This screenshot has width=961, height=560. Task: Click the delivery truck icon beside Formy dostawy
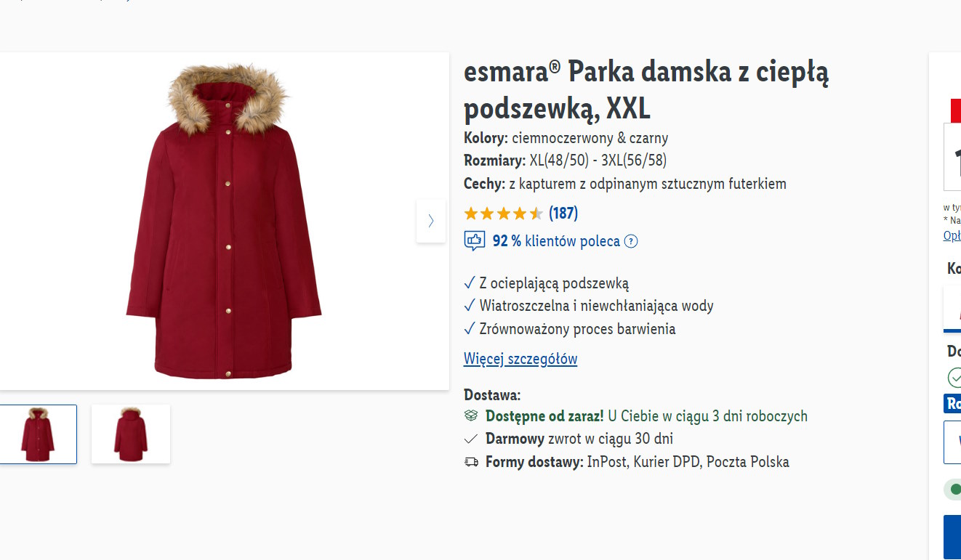coord(471,462)
